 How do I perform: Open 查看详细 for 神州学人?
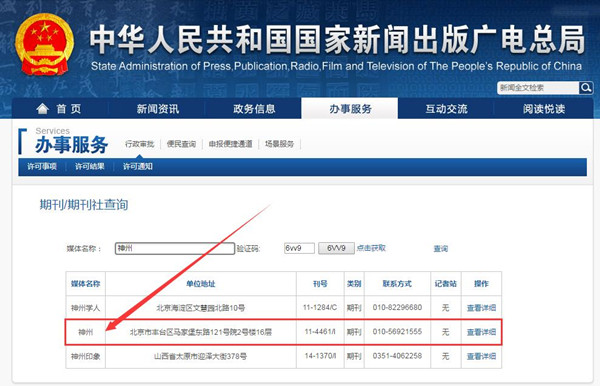(x=481, y=308)
